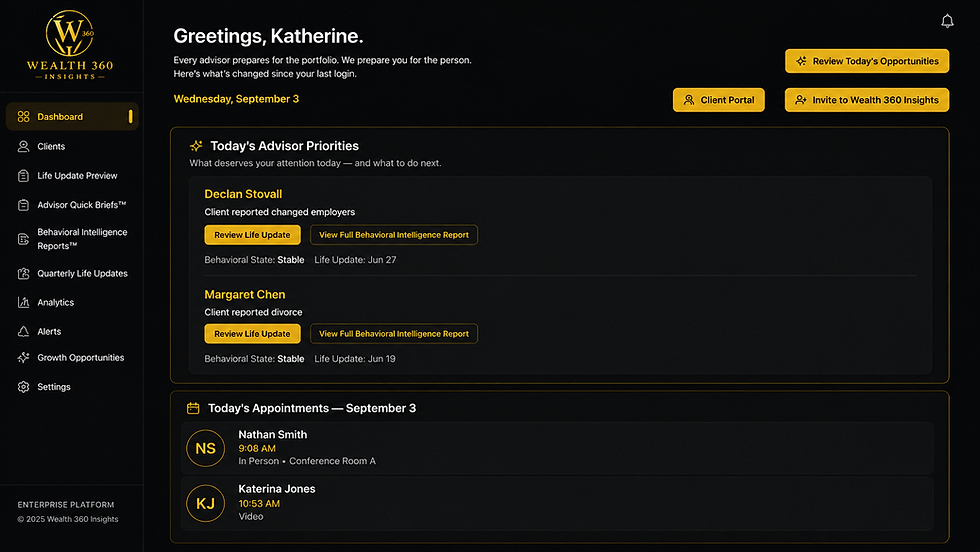Image resolution: width=980 pixels, height=552 pixels.
Task: Click the NS avatar for Nathan Smith
Action: click(206, 448)
